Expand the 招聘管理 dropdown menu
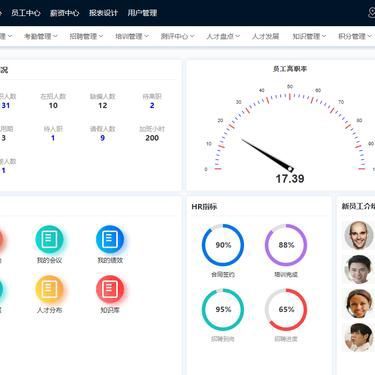Image resolution: width=375 pixels, height=375 pixels. click(x=86, y=36)
